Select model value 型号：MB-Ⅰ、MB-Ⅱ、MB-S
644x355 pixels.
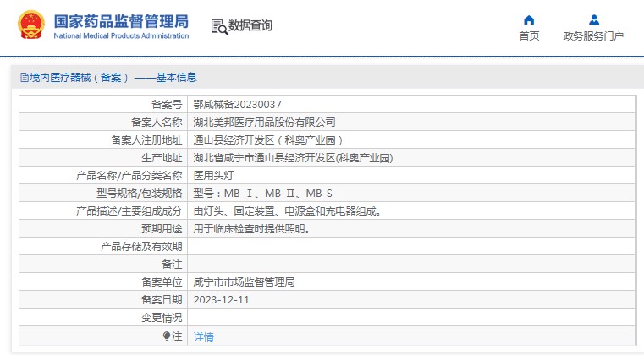pos(263,193)
